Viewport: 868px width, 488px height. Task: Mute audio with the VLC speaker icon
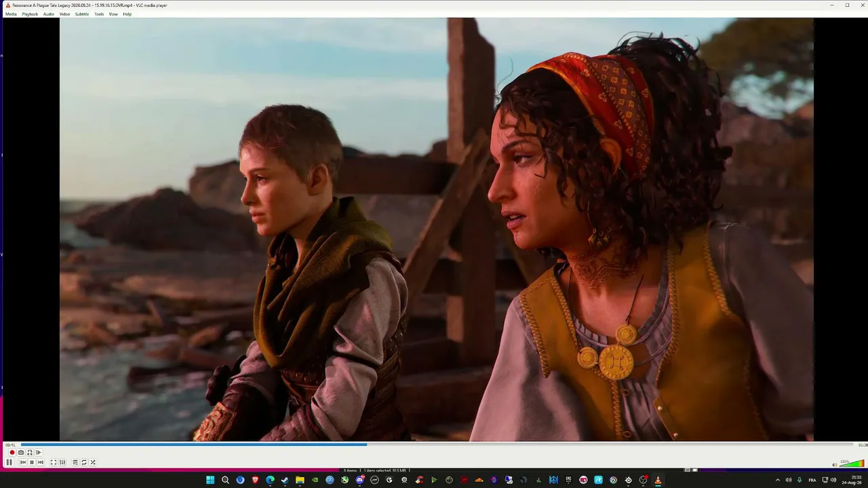coord(834,464)
